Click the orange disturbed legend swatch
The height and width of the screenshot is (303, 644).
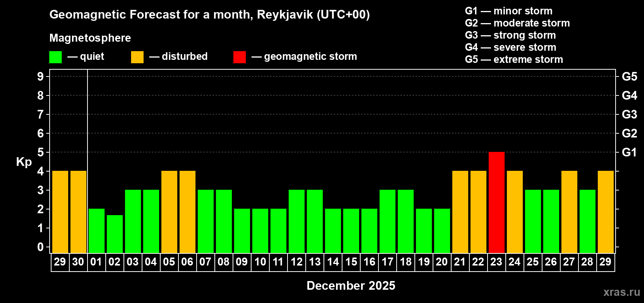pyautogui.click(x=137, y=57)
